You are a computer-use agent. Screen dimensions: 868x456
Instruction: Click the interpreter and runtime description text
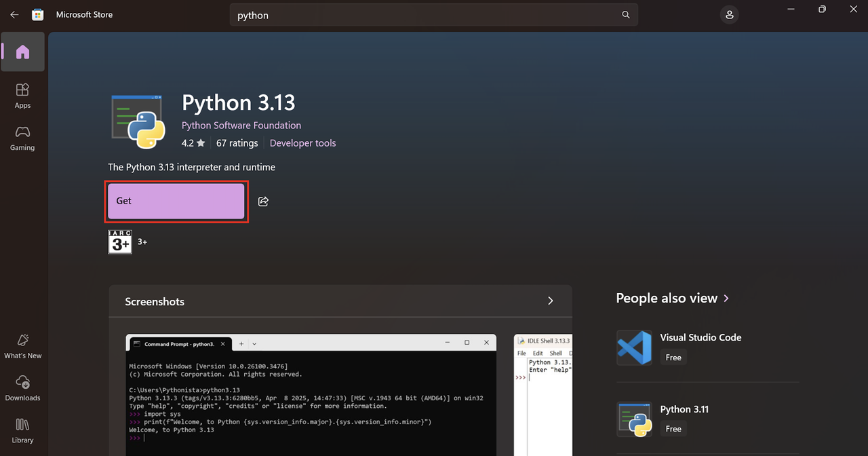pos(191,167)
